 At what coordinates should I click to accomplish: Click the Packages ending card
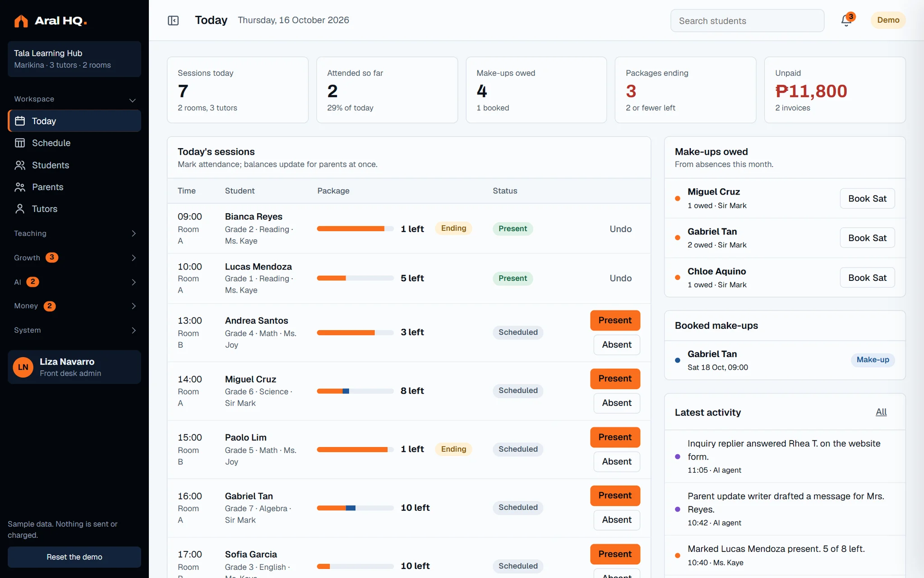click(685, 90)
